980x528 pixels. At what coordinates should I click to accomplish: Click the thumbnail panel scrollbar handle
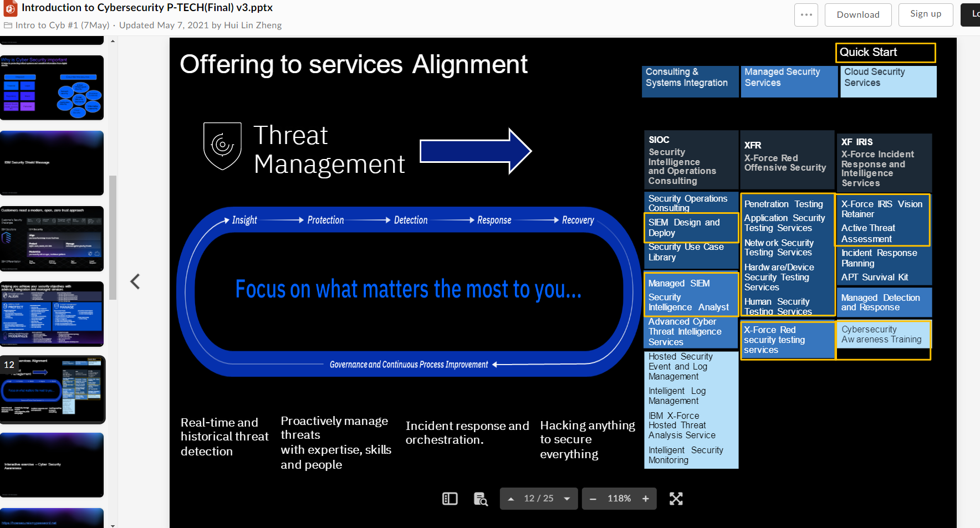coord(113,238)
